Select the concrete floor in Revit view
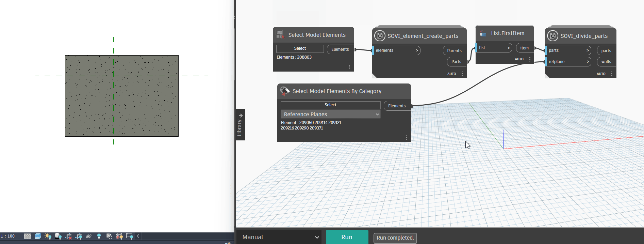This screenshot has width=644, height=244. 122,96
